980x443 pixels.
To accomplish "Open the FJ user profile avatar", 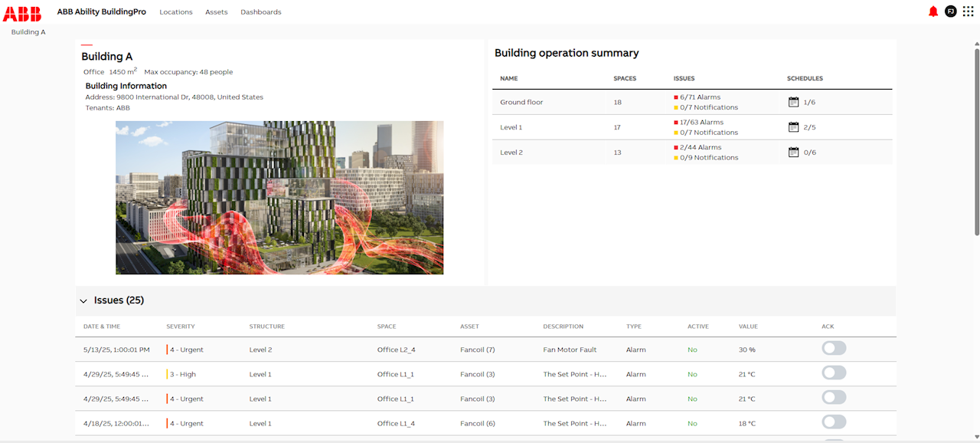I will click(950, 11).
